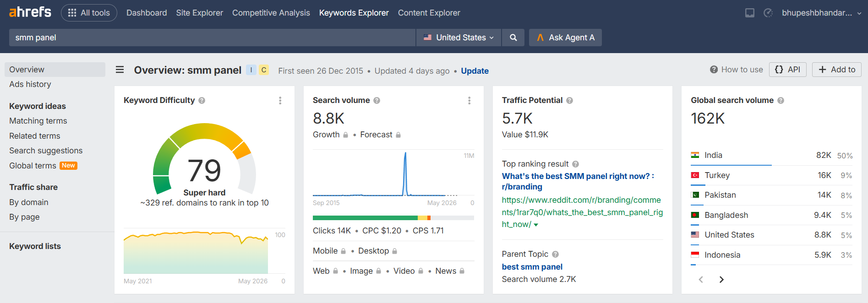This screenshot has height=303, width=868.
Task: Open Related terms
Action: click(35, 136)
